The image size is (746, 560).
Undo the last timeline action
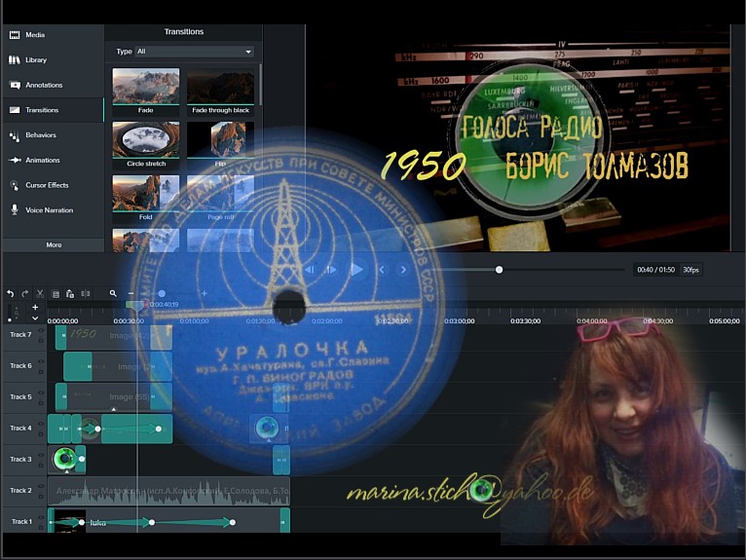(x=11, y=293)
